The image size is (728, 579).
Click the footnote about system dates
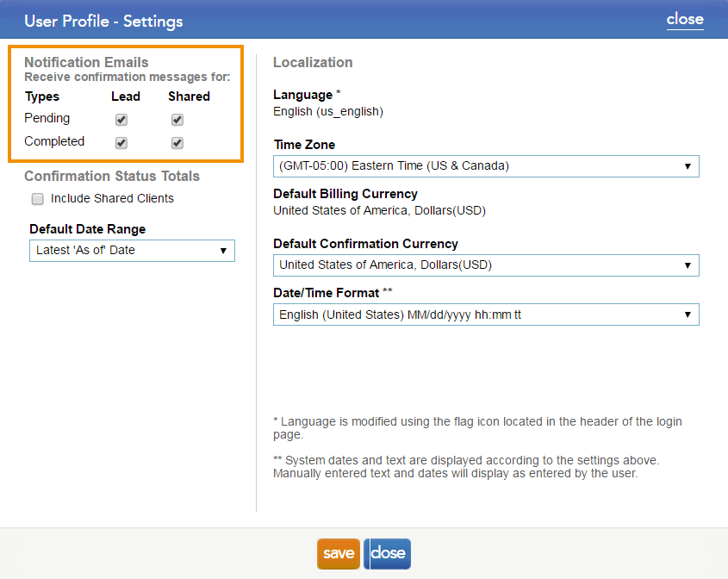click(465, 466)
